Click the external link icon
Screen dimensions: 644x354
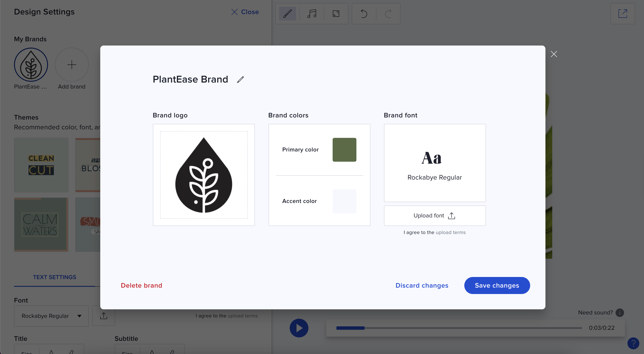pos(623,13)
